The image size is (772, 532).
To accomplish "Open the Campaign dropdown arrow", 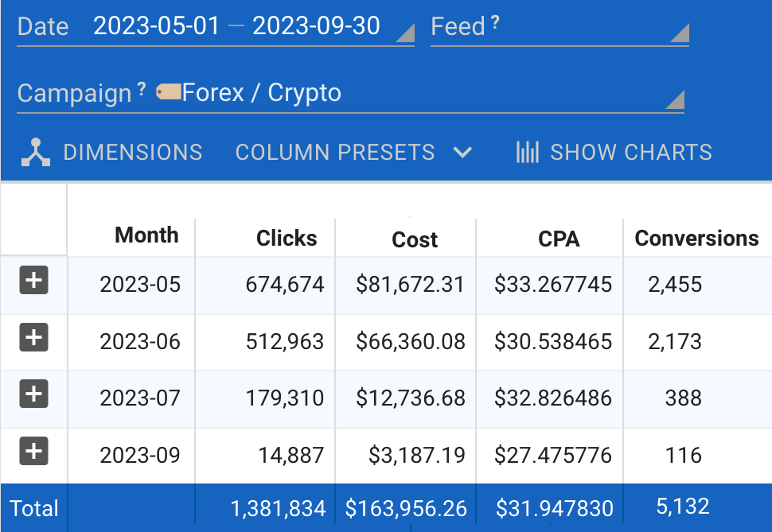I will (673, 100).
